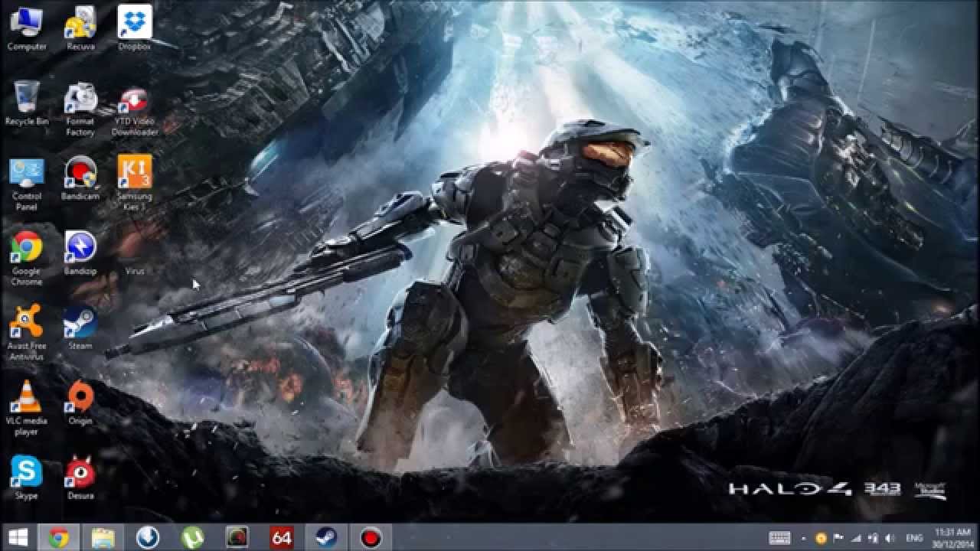Screen dimensions: 980x551
Task: Switch the ENG input language indicator
Action: coord(914,538)
